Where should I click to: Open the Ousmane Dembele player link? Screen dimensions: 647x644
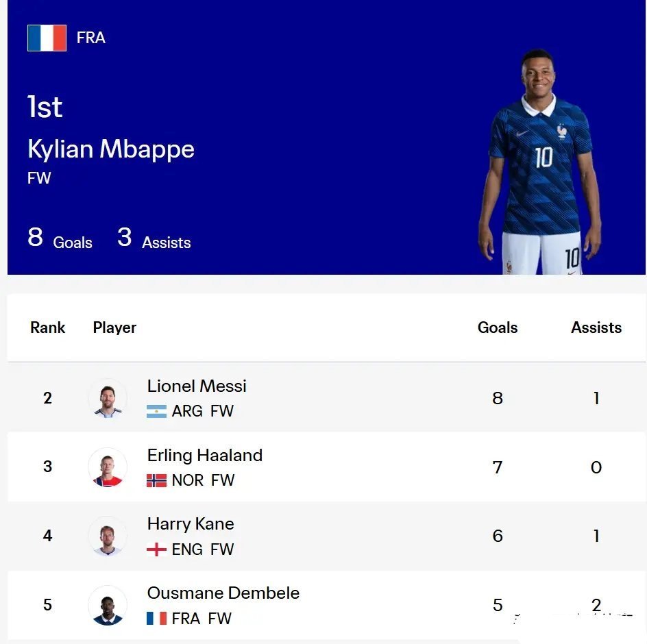tap(223, 593)
